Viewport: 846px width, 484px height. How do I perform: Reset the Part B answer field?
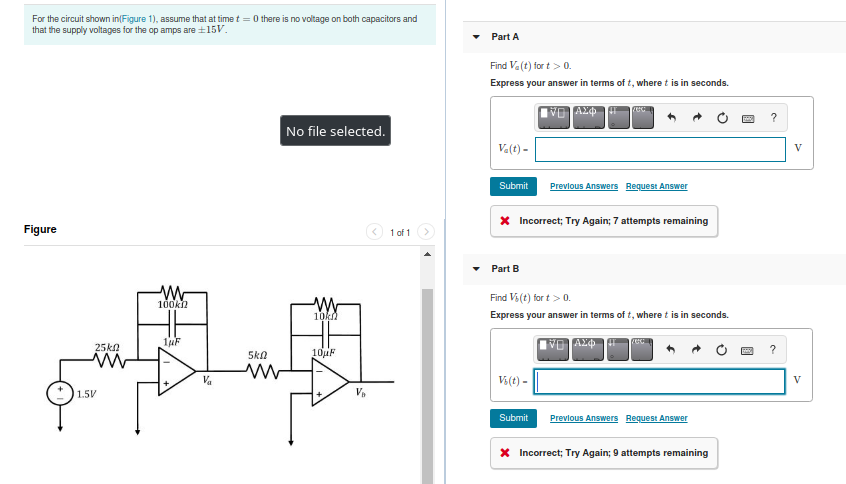pos(721,350)
